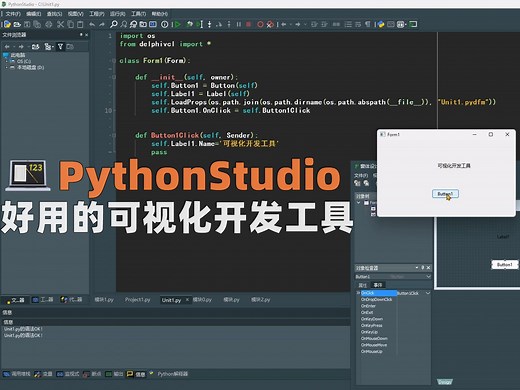Viewport: 520px width, 390px height.
Task: Click the replace search icon
Action: coord(133,24)
